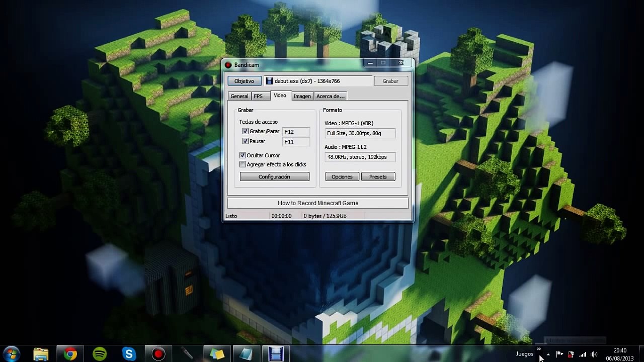Click the light blue tilted square taskbar icon
644x362 pixels.
click(x=247, y=354)
